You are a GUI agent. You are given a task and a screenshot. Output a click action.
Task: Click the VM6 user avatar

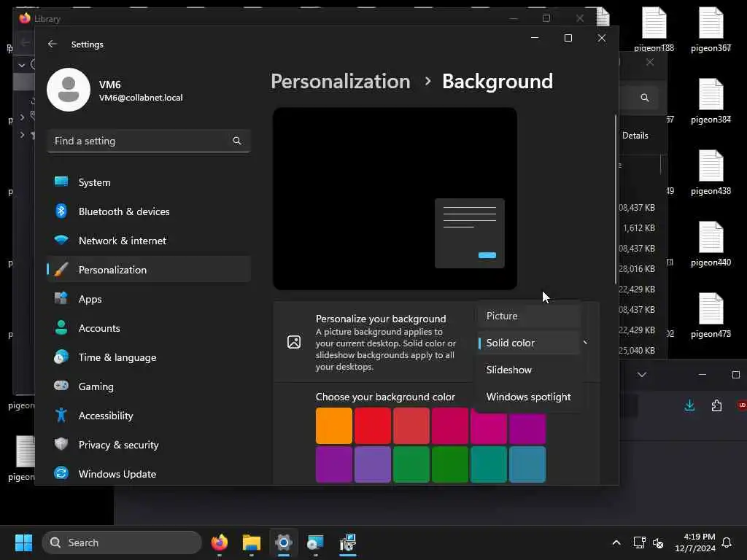pos(68,90)
